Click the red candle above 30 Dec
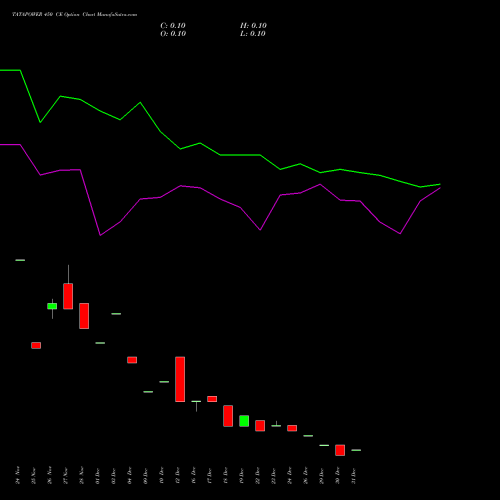Screen dimensions: 500x500 tap(340, 450)
